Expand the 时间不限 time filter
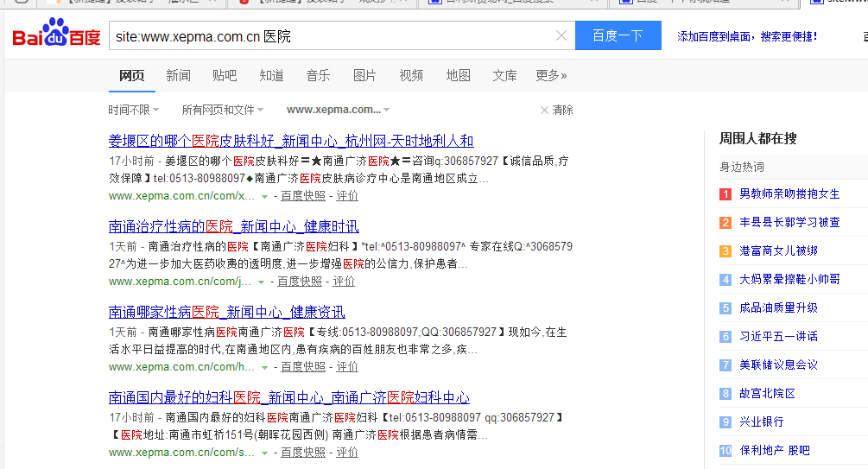 [x=133, y=110]
